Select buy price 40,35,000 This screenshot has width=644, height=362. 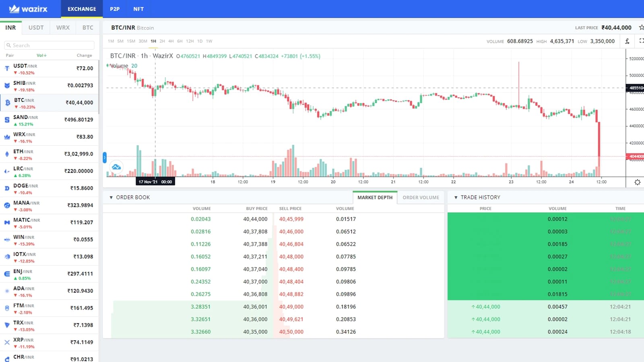(x=255, y=332)
